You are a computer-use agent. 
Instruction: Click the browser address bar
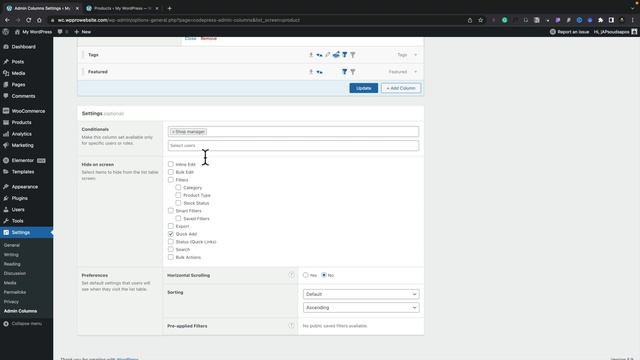pyautogui.click(x=257, y=20)
